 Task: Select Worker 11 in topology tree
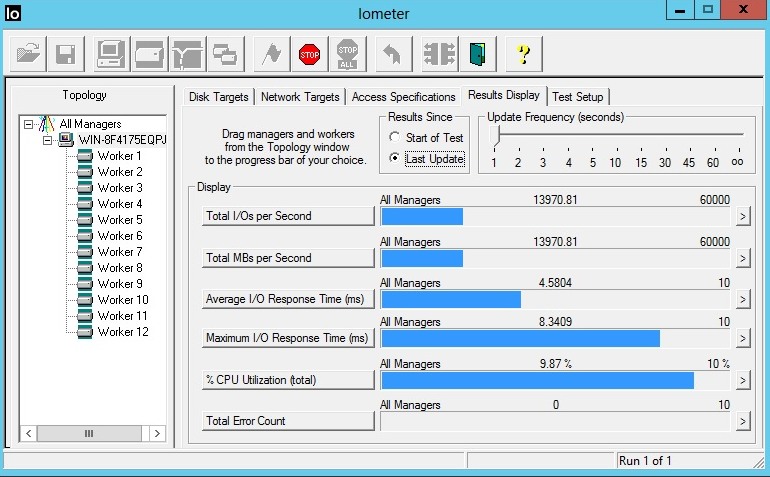tap(123, 316)
